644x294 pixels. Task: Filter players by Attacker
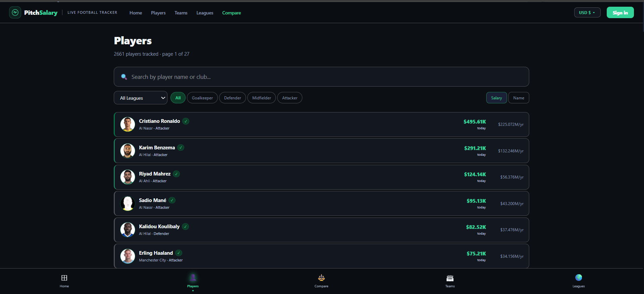click(x=290, y=98)
